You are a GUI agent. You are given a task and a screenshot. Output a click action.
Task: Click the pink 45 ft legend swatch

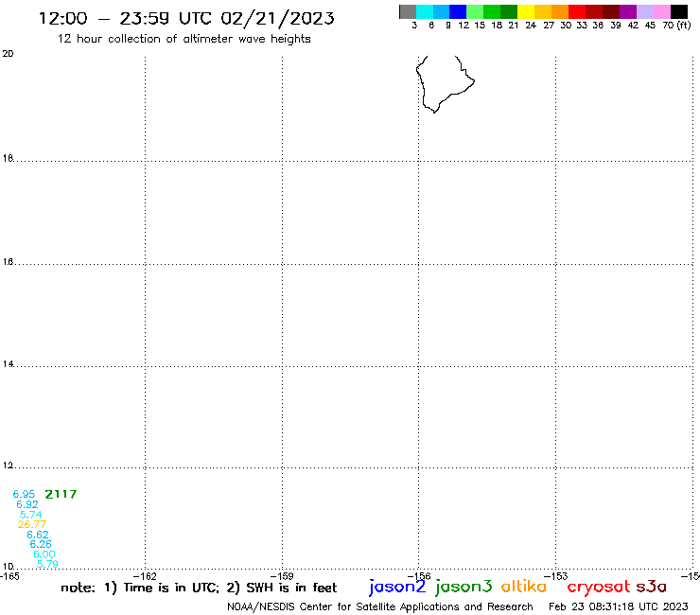tap(661, 12)
